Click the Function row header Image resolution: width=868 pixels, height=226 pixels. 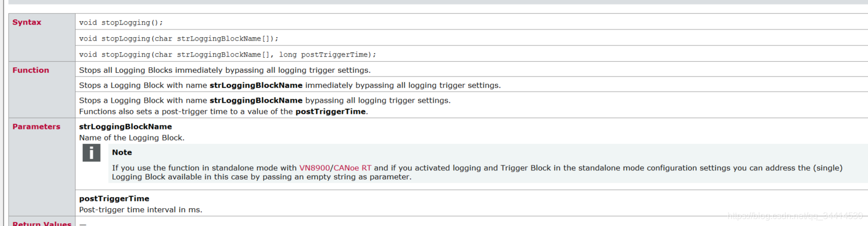click(31, 70)
